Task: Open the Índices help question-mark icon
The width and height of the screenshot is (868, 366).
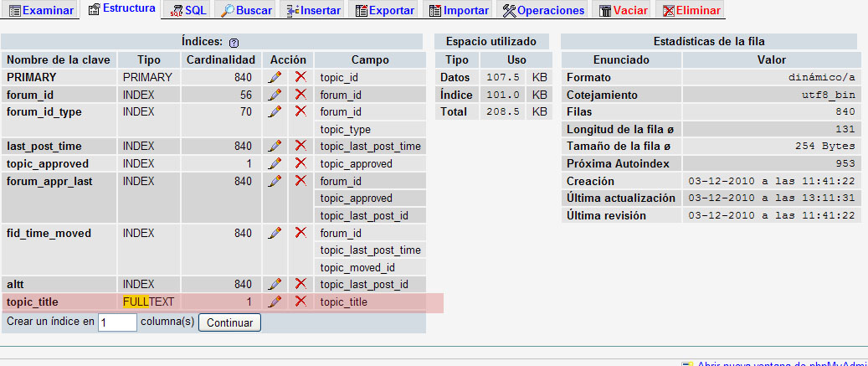Action: (234, 42)
